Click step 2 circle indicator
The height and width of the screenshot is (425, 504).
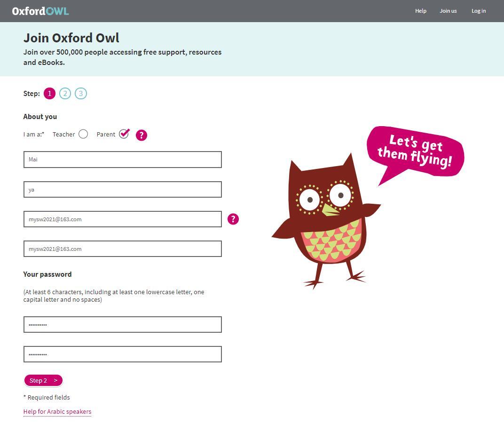tap(65, 93)
